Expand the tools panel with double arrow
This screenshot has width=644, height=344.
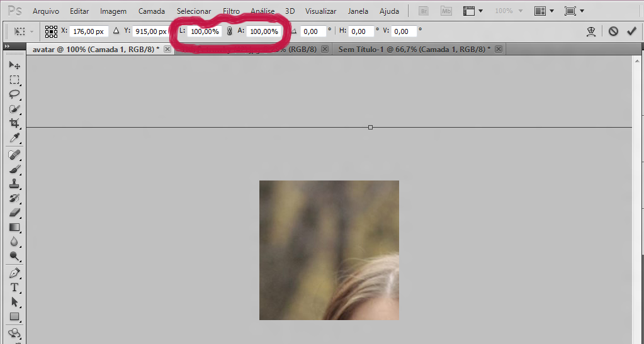(x=8, y=47)
